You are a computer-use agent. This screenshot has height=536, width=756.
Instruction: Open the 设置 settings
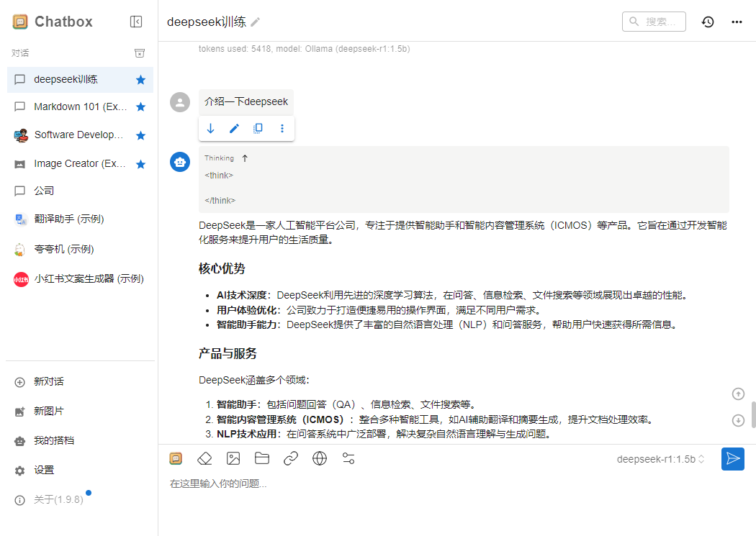point(80,471)
